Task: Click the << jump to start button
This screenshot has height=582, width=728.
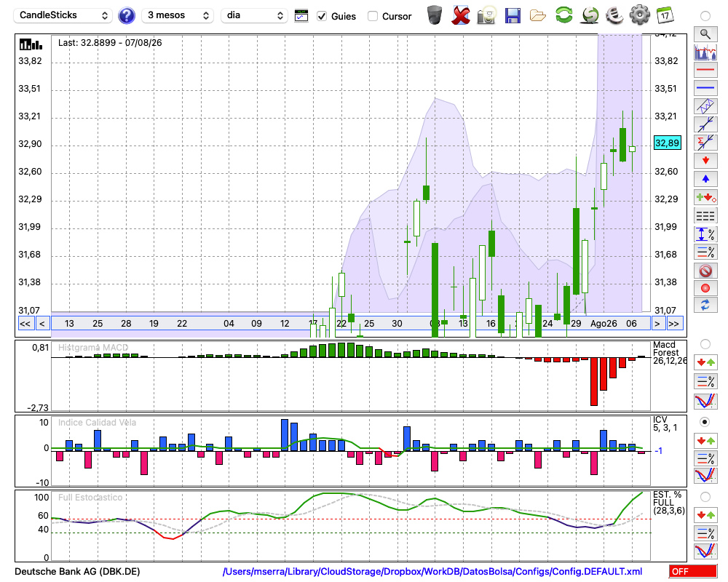Action: [25, 324]
